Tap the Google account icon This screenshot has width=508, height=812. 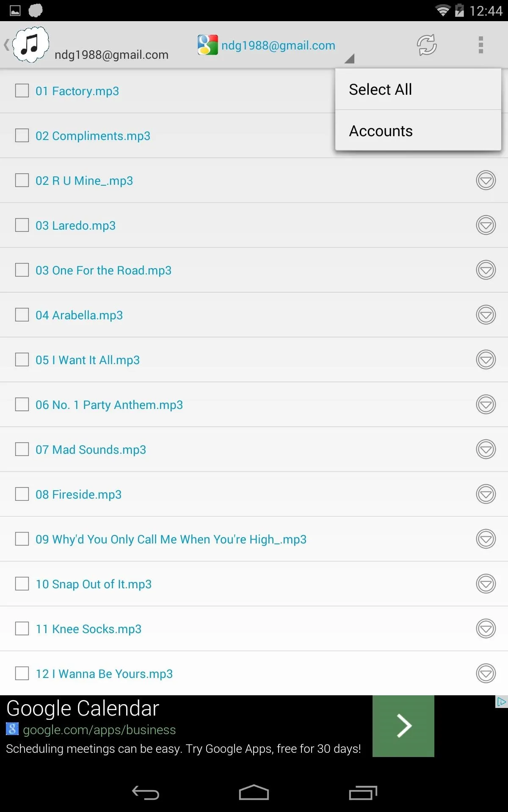click(207, 45)
